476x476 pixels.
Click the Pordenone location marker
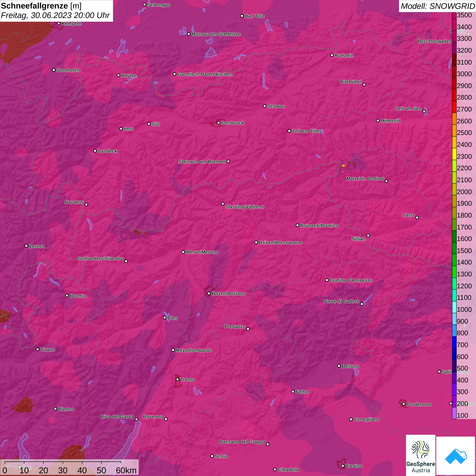pos(404,404)
